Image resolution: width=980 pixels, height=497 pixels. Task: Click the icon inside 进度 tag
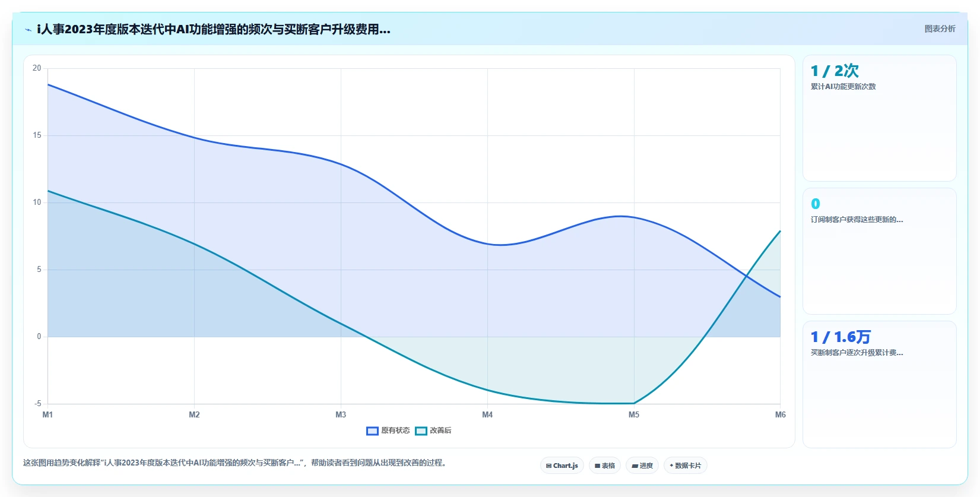tap(635, 466)
